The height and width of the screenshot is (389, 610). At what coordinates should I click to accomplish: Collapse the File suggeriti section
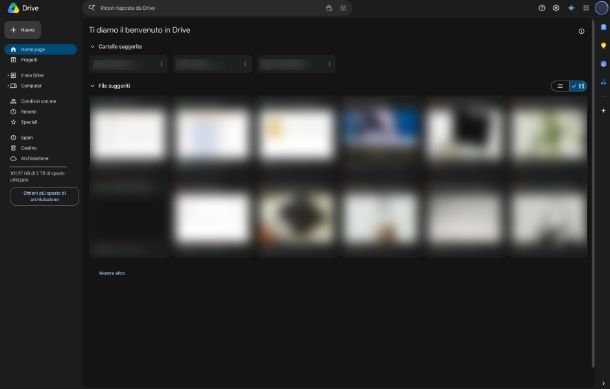pos(92,86)
